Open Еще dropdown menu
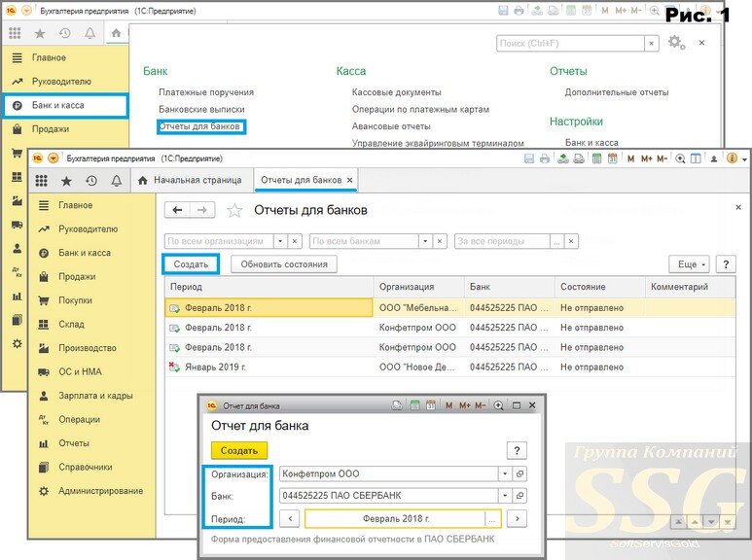This screenshot has height=560, width=752. (x=690, y=264)
